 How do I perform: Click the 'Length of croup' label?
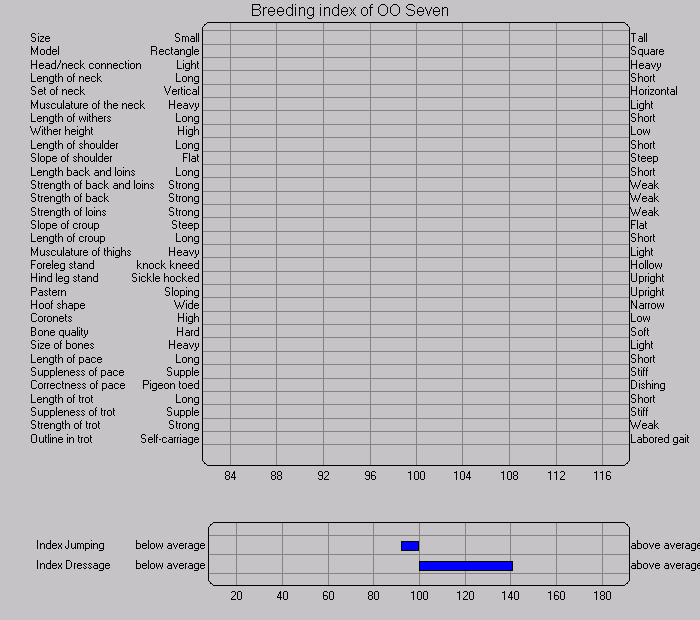pos(67,238)
